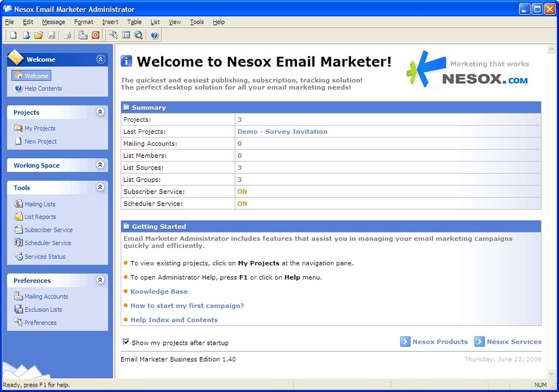Click the NESOX.com logo
This screenshot has width=559, height=392.
pyautogui.click(x=468, y=69)
